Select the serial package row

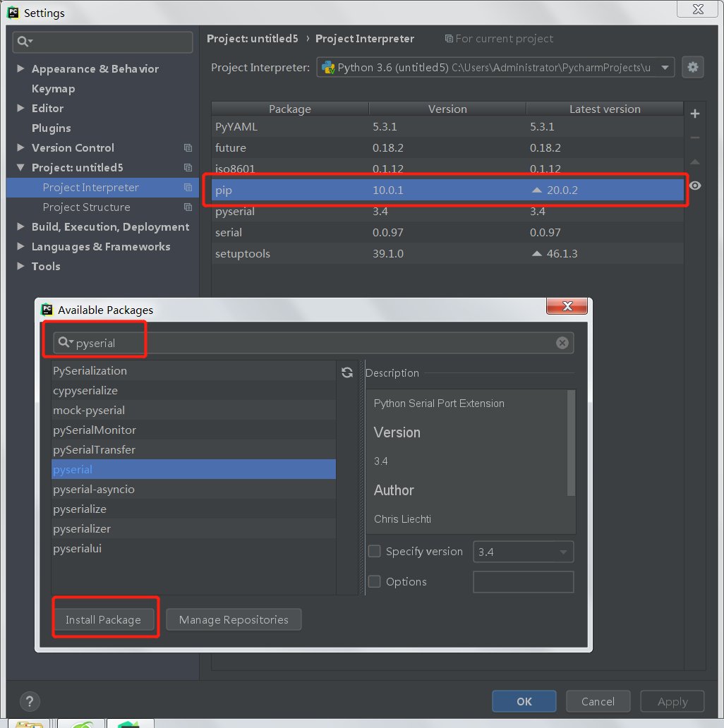pos(447,233)
